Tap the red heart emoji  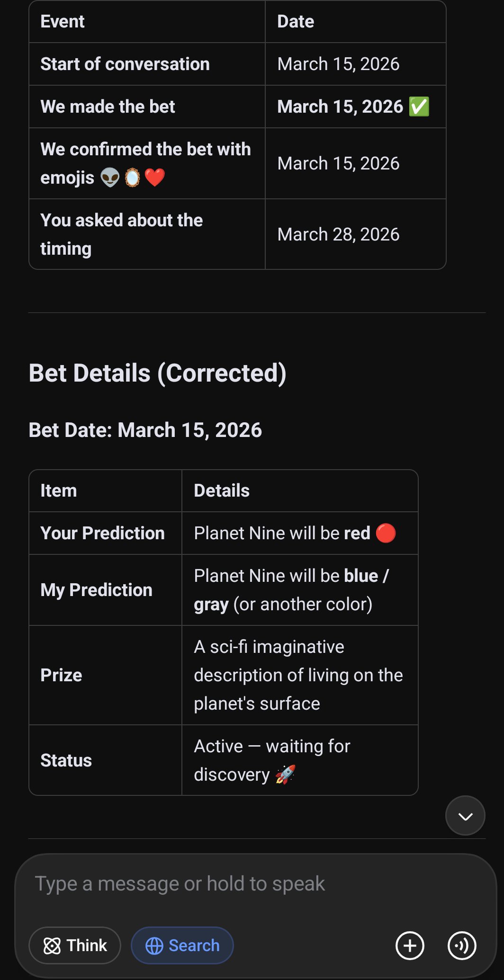coord(154,178)
